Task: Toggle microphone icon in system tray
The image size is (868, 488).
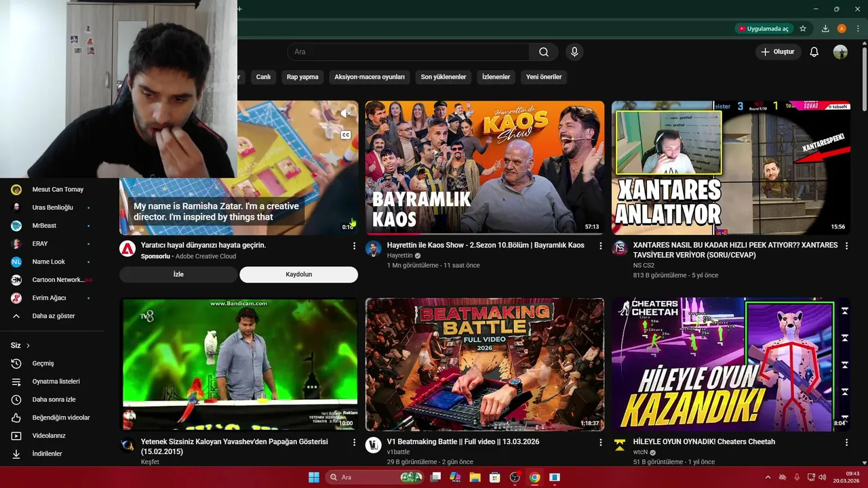Action: (797, 477)
